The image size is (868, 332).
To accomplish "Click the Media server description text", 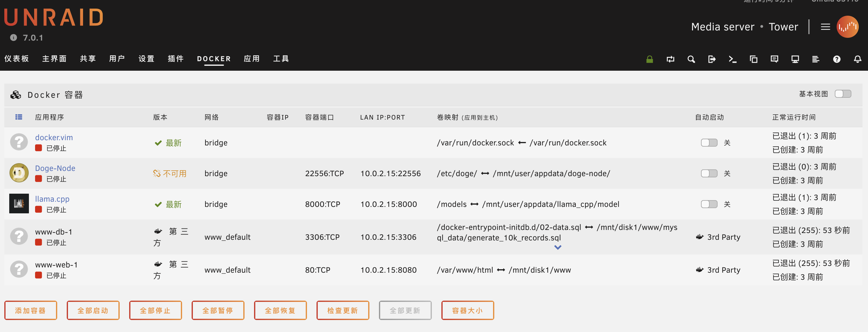I will click(723, 27).
